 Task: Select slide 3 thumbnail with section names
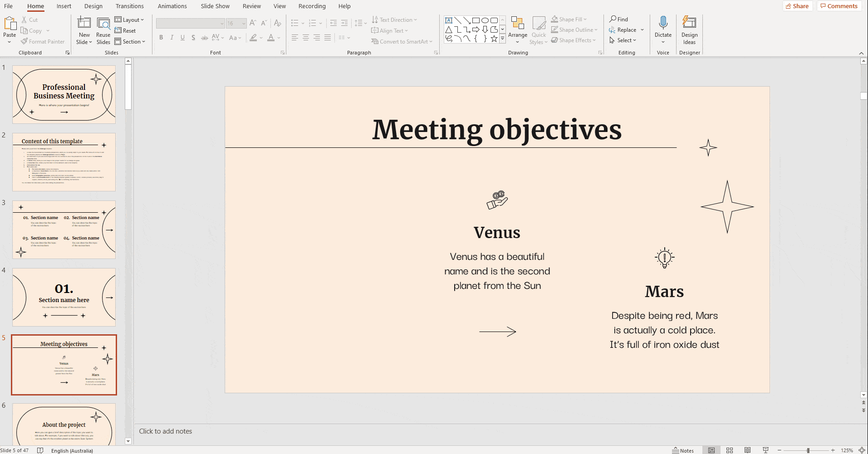tap(64, 230)
